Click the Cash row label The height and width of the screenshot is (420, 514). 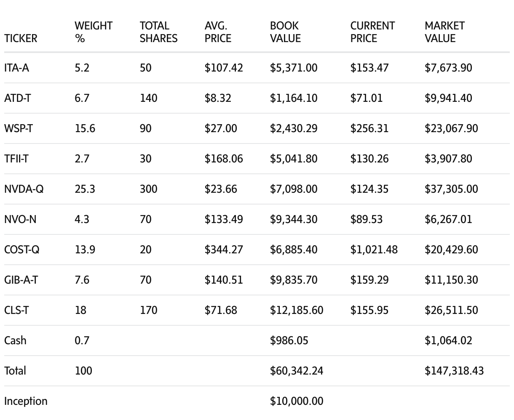(x=15, y=340)
